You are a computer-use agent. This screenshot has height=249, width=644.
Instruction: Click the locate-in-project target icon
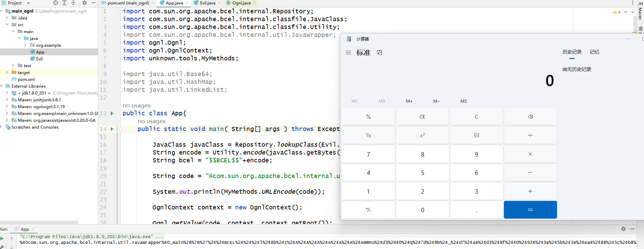coord(56,3)
